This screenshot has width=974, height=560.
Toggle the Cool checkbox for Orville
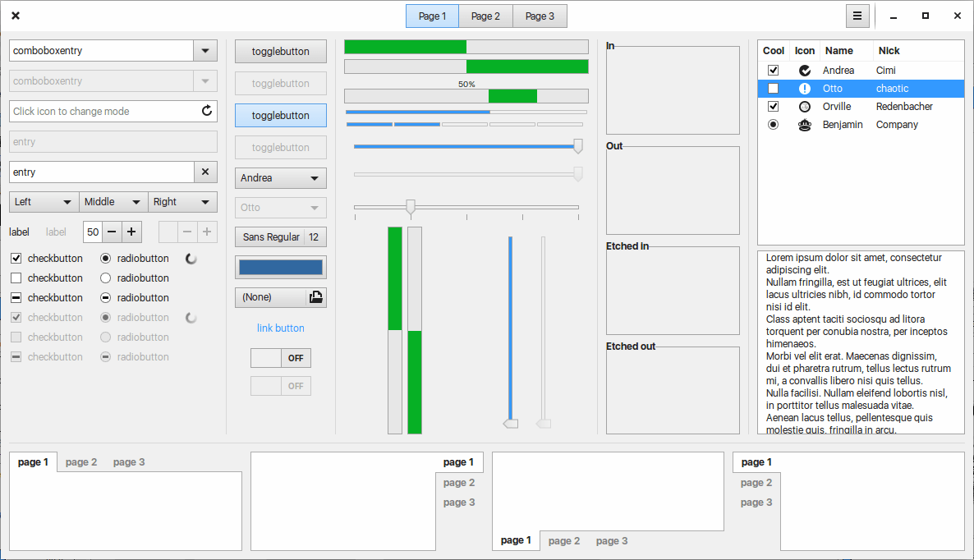(773, 106)
